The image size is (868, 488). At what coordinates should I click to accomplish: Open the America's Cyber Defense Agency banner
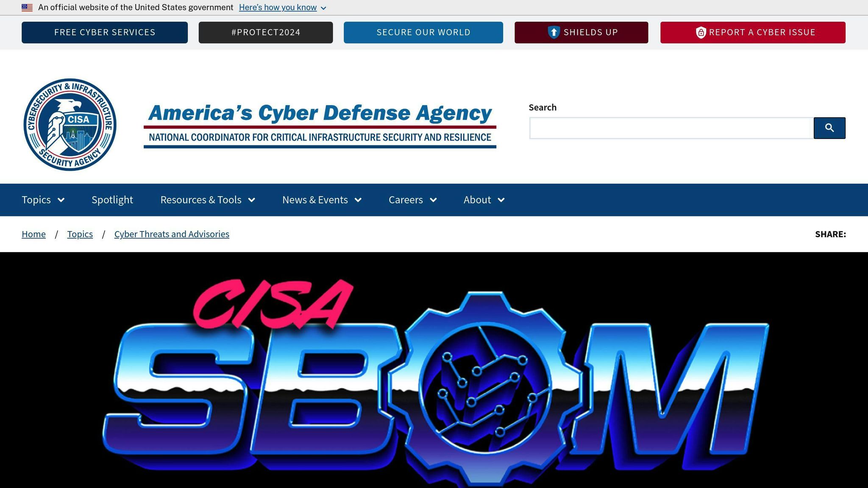(320, 125)
